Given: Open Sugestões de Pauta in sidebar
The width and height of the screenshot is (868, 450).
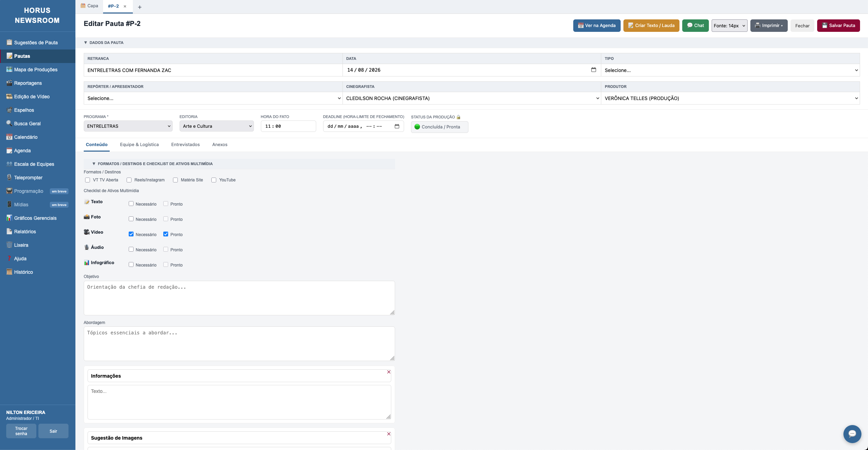Looking at the screenshot, I should point(37,43).
